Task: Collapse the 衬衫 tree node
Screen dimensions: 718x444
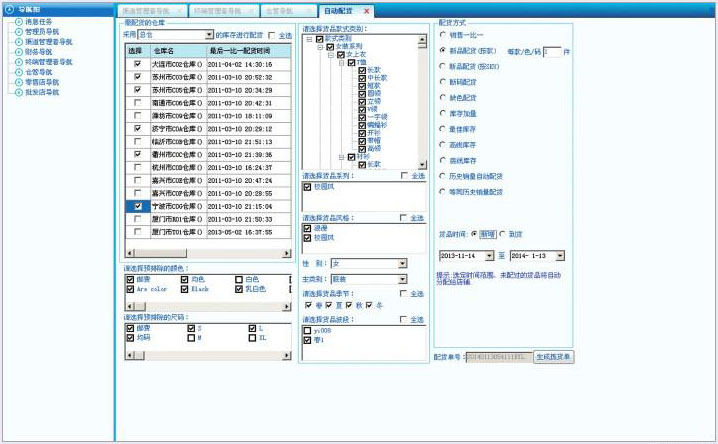Action: [341, 157]
